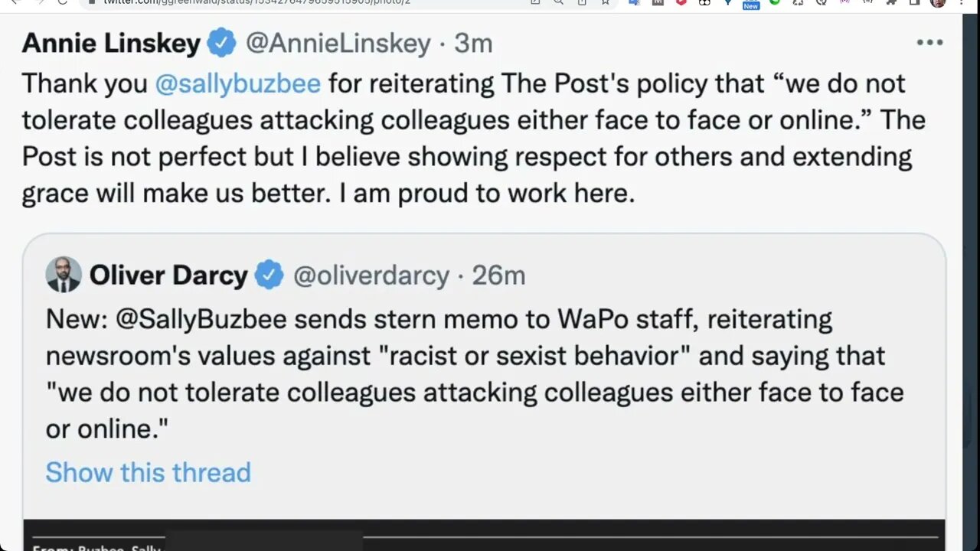This screenshot has height=551, width=980.
Task: Open Oliver Darcy's profile avatar
Action: (x=64, y=275)
